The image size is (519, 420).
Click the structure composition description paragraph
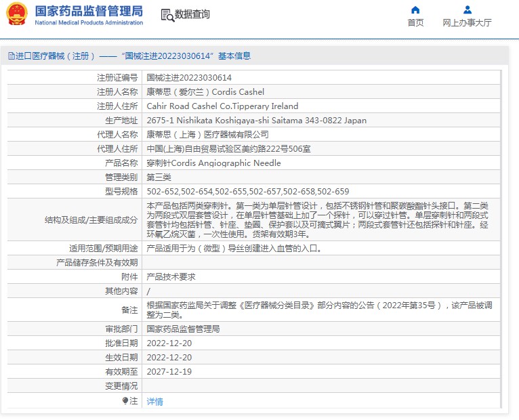[x=318, y=220]
